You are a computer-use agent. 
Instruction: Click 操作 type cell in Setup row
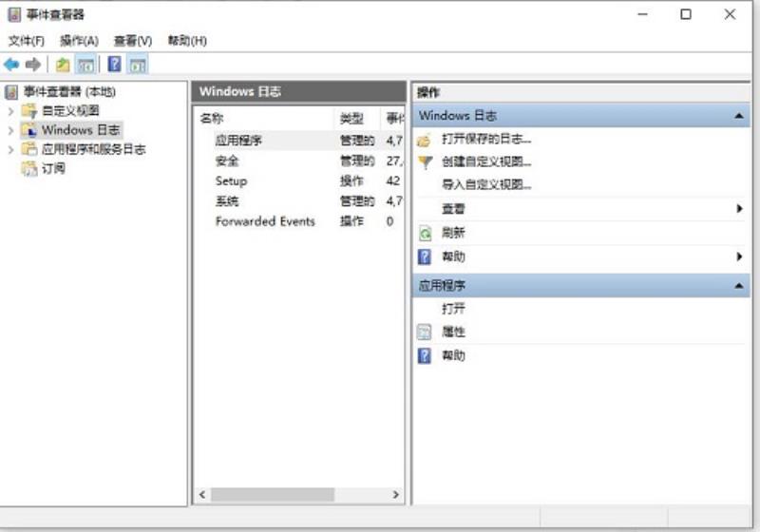[351, 181]
